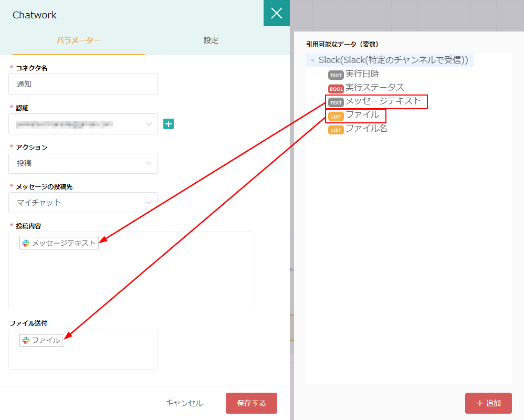Click the コネクタ名 input field
Viewport: 524px width, 420px height.
[83, 84]
